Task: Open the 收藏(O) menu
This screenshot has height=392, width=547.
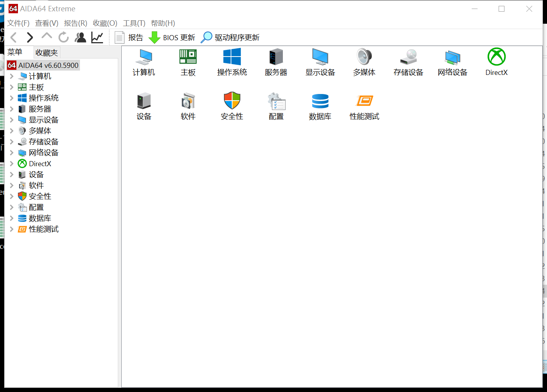Action: [x=105, y=23]
